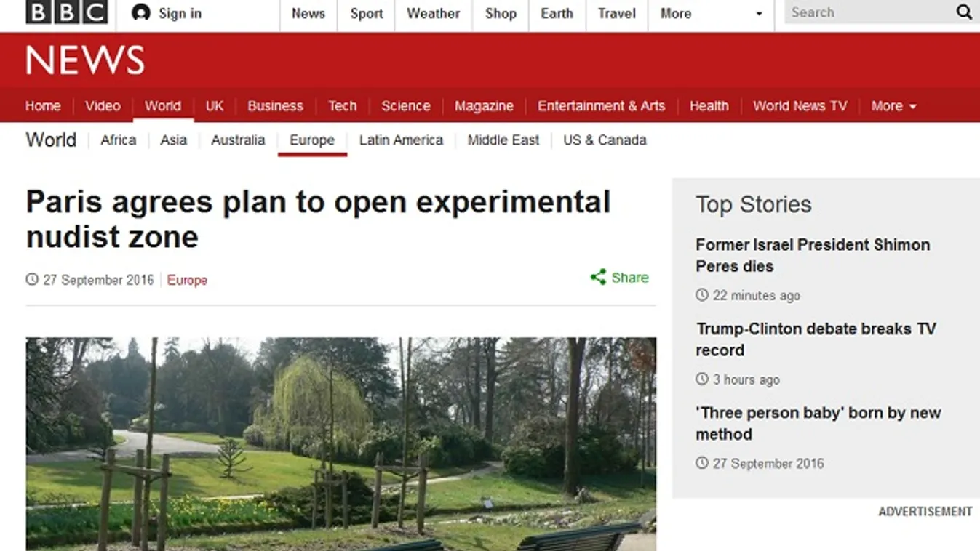Open the top bar More link
Viewport: 980px width, 551px height.
(676, 13)
